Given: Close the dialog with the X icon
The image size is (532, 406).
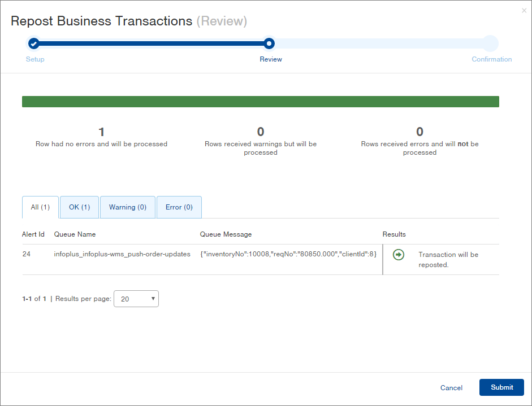Looking at the screenshot, I should pos(524,11).
